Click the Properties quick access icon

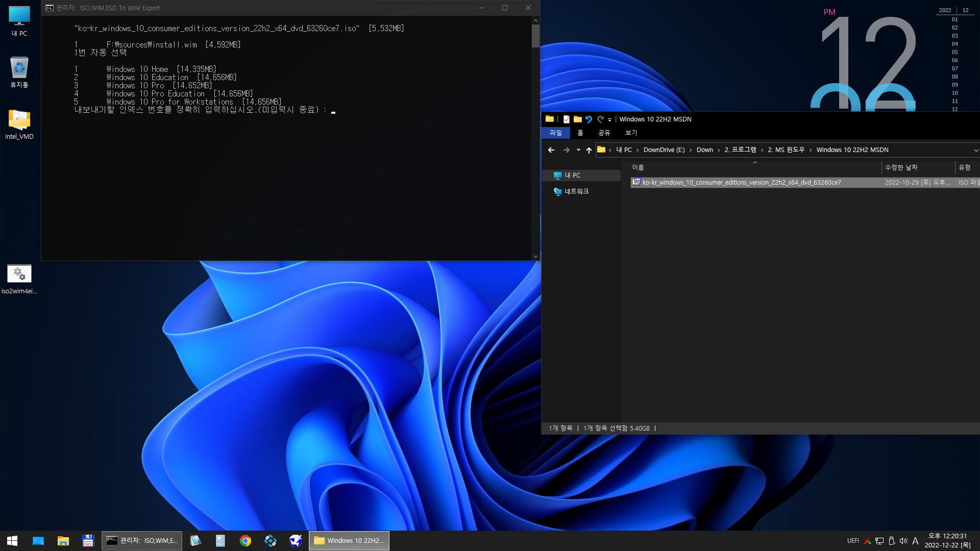coord(567,119)
